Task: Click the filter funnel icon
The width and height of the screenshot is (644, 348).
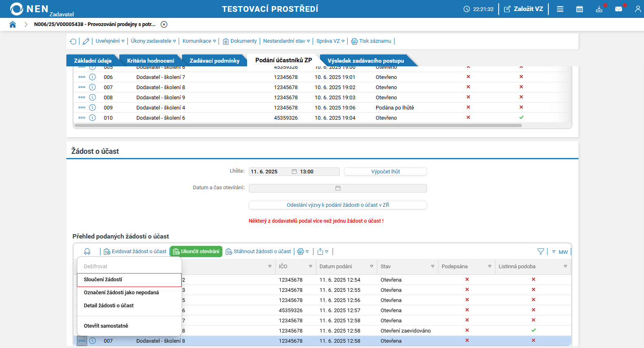Action: [541, 252]
